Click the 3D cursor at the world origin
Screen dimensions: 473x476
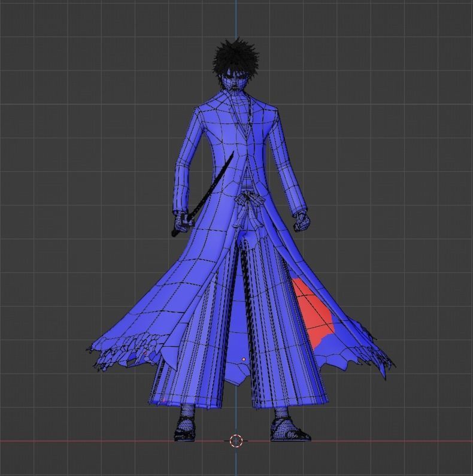236,441
